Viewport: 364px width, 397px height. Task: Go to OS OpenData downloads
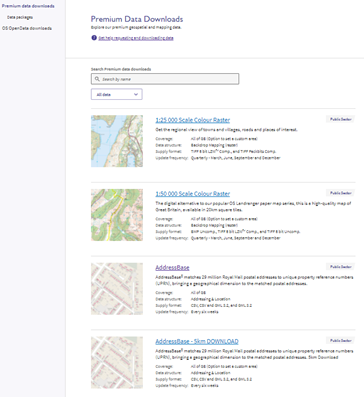click(27, 28)
